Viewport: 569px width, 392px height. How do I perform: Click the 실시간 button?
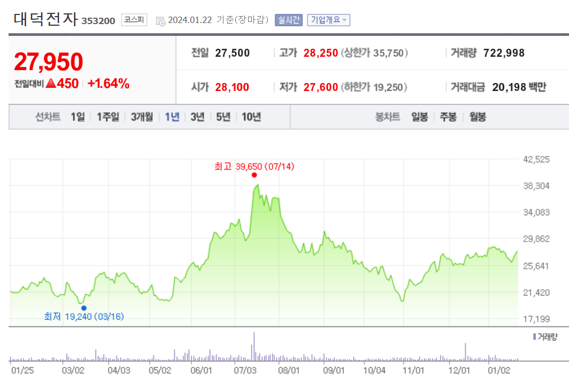pyautogui.click(x=288, y=20)
